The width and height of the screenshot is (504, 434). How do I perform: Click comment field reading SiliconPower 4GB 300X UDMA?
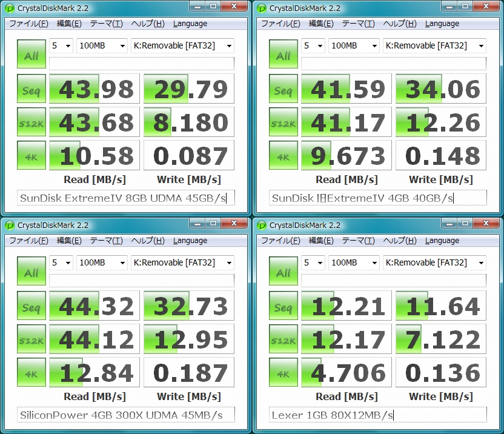pyautogui.click(x=126, y=415)
